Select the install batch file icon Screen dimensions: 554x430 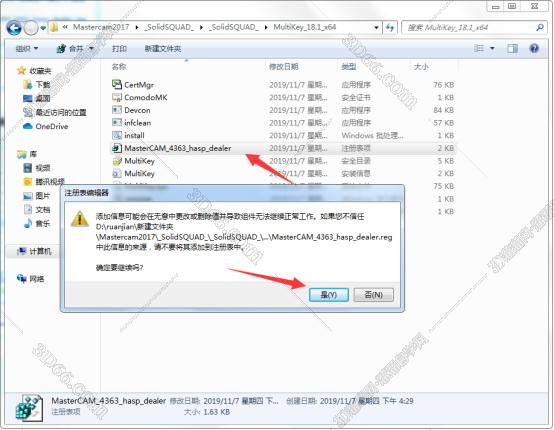point(117,135)
